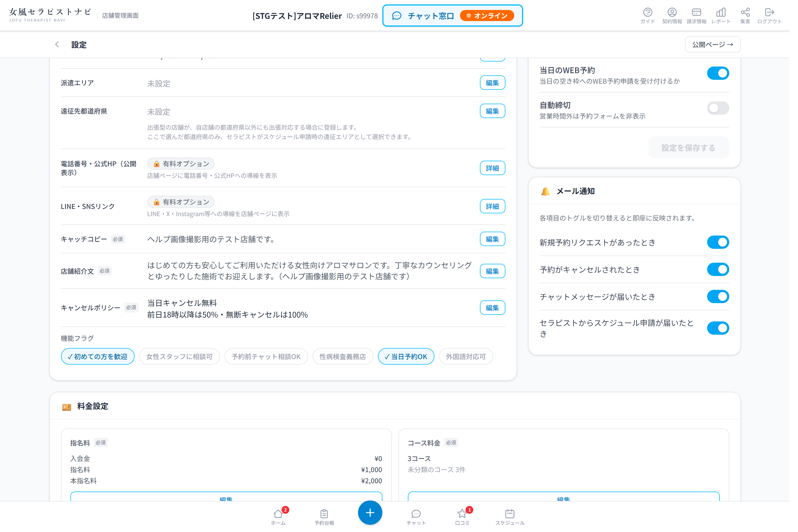Click 有料オプション badge in LINE・SNS row
This screenshot has height=532, width=798.
(183, 204)
